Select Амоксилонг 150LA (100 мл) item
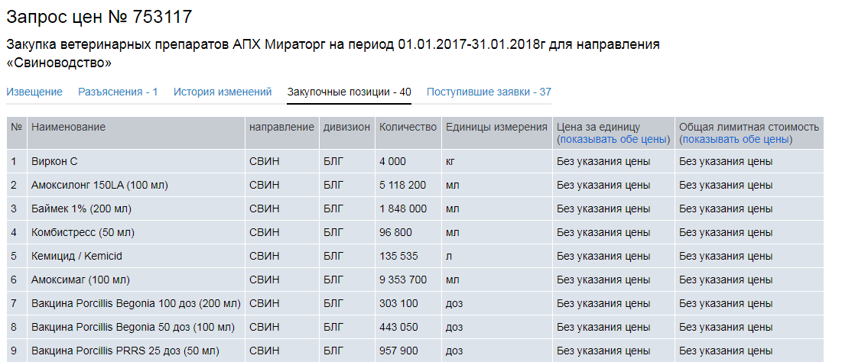Image resolution: width=868 pixels, height=362 pixels. click(x=99, y=186)
